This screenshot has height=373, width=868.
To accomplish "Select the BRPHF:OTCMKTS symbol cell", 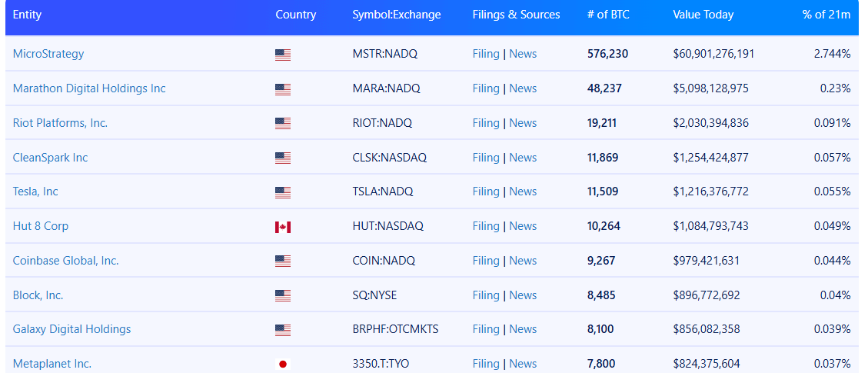I will [x=395, y=328].
